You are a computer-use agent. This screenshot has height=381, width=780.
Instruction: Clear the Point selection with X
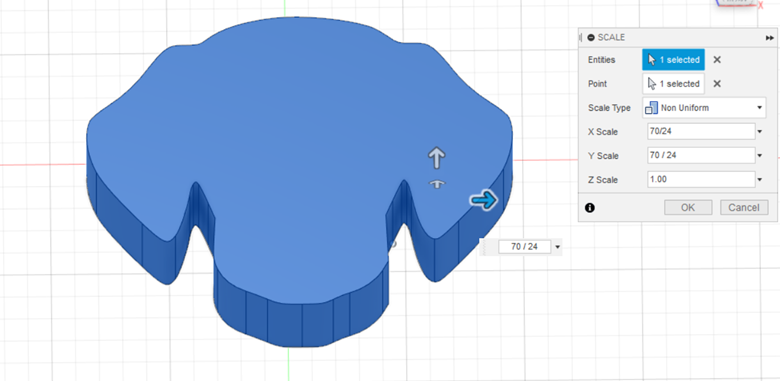717,84
